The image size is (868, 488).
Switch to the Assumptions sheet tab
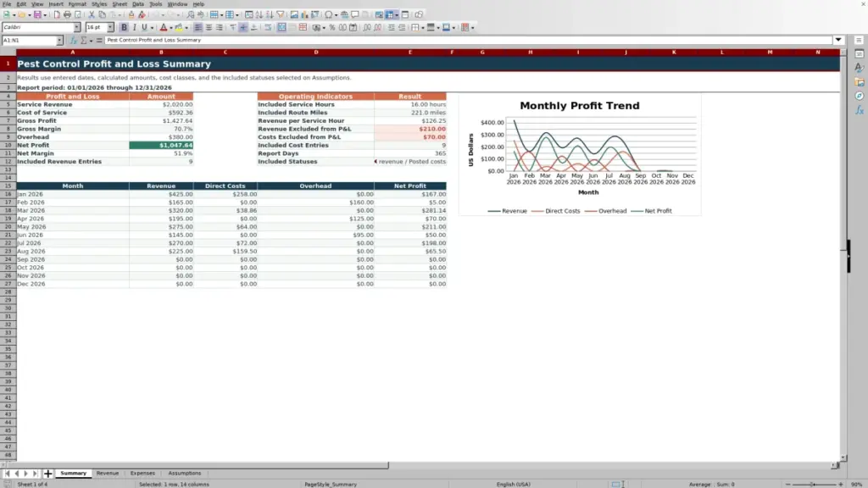click(x=184, y=474)
